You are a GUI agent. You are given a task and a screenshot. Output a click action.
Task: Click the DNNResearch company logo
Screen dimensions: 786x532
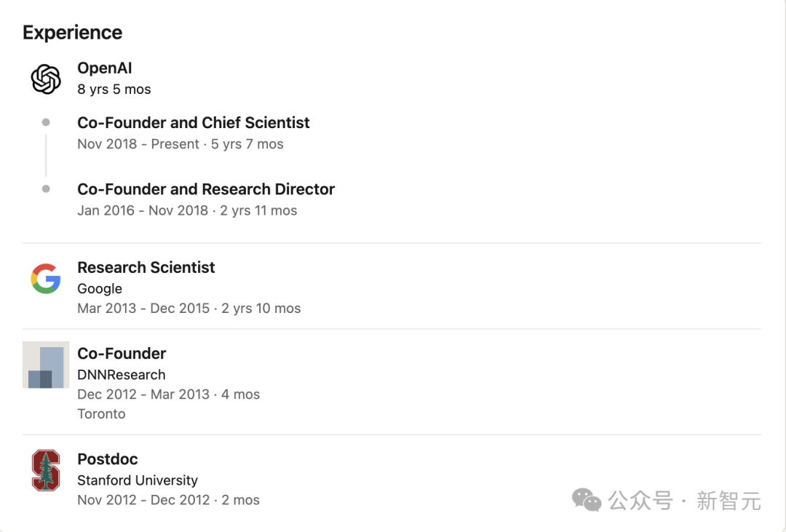point(46,365)
